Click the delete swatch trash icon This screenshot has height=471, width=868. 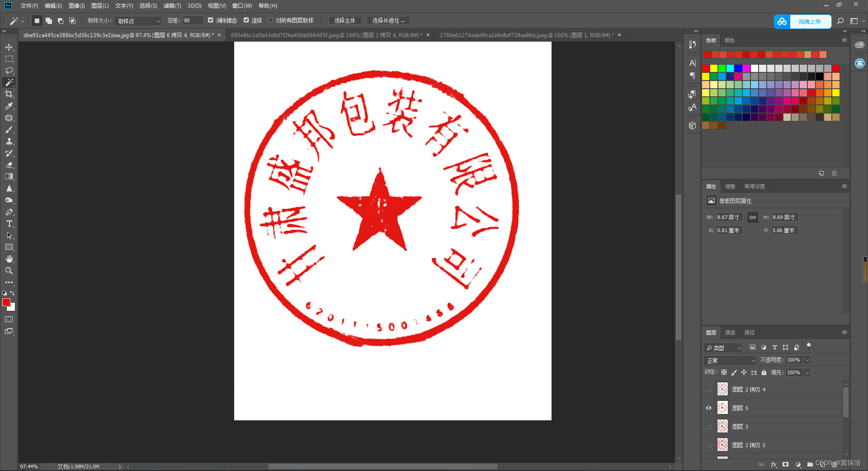point(834,173)
